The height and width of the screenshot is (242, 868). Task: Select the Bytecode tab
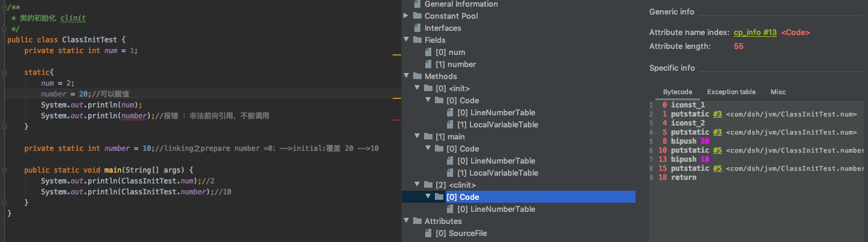tap(678, 92)
